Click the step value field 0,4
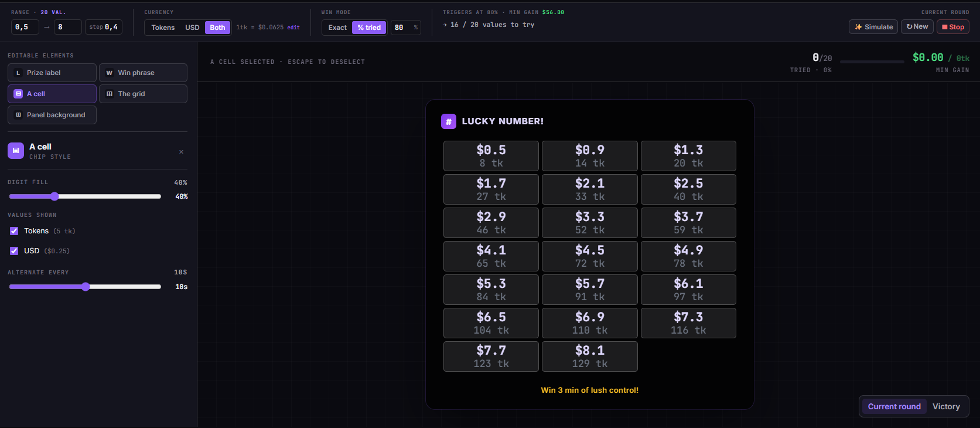Viewport: 980px width, 428px height. point(104,27)
